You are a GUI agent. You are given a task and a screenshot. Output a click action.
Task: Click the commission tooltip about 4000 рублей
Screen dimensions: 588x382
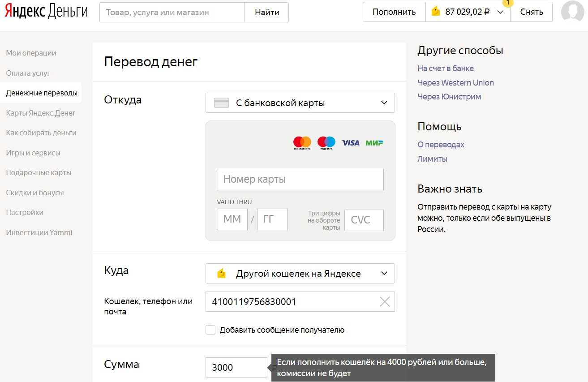[383, 367]
